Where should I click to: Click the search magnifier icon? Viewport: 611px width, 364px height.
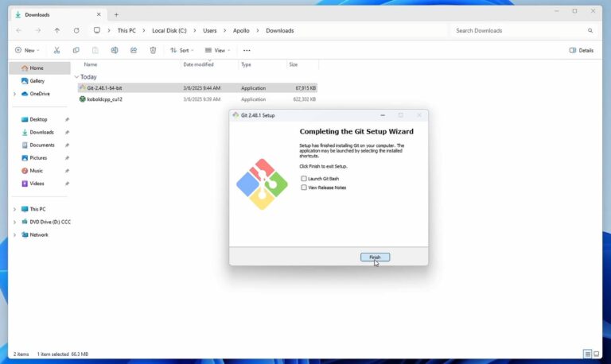[590, 30]
